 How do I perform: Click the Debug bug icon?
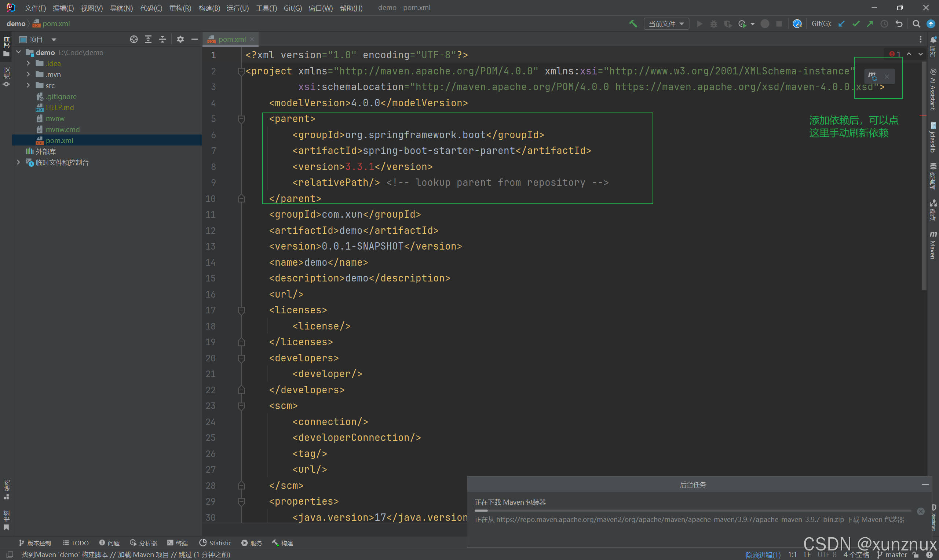[x=713, y=24]
